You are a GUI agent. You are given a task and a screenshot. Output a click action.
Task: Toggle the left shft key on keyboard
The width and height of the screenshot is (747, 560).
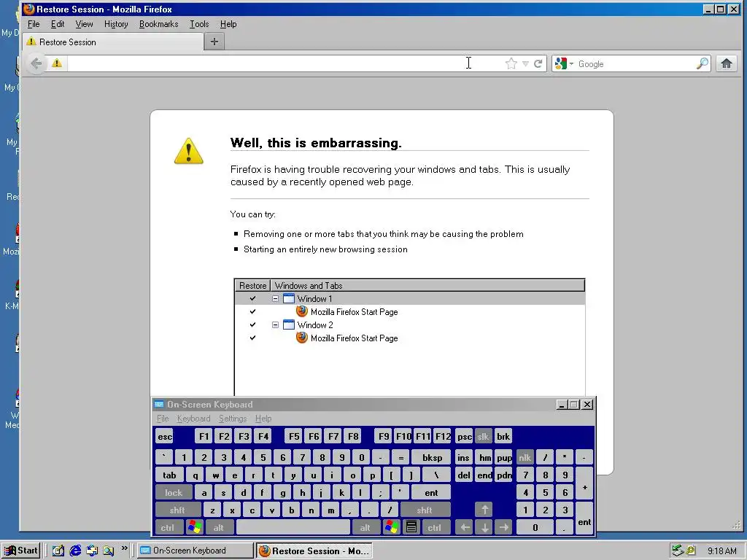coord(177,510)
